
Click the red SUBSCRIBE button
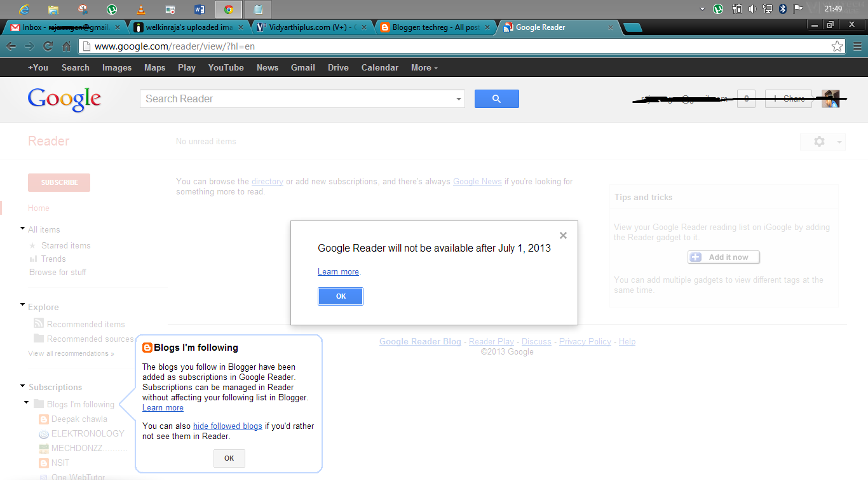coord(59,182)
